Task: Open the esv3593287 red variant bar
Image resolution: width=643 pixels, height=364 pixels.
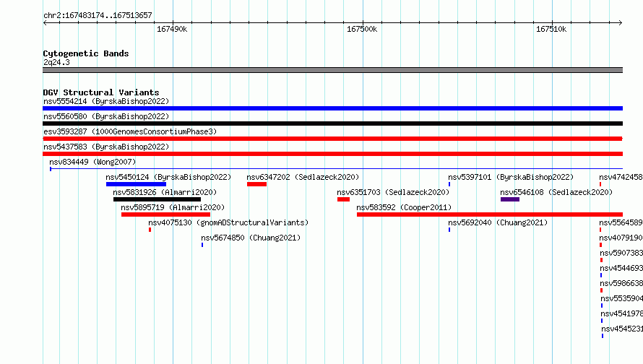Action: pos(332,139)
